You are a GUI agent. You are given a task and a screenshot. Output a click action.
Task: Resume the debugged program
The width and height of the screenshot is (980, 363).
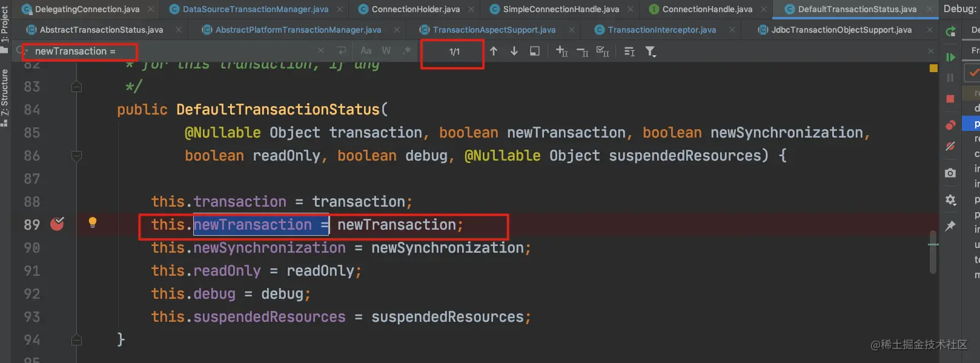(x=950, y=57)
